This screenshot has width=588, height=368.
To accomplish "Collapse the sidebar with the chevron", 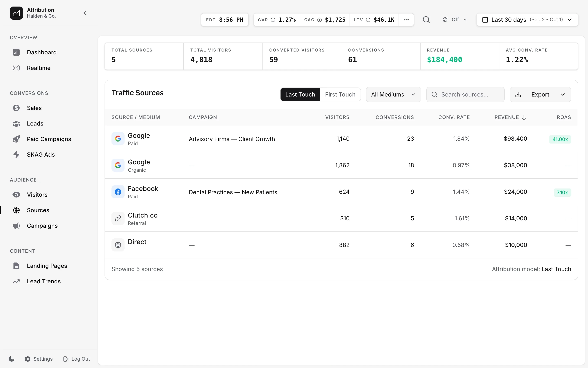I will [x=85, y=13].
